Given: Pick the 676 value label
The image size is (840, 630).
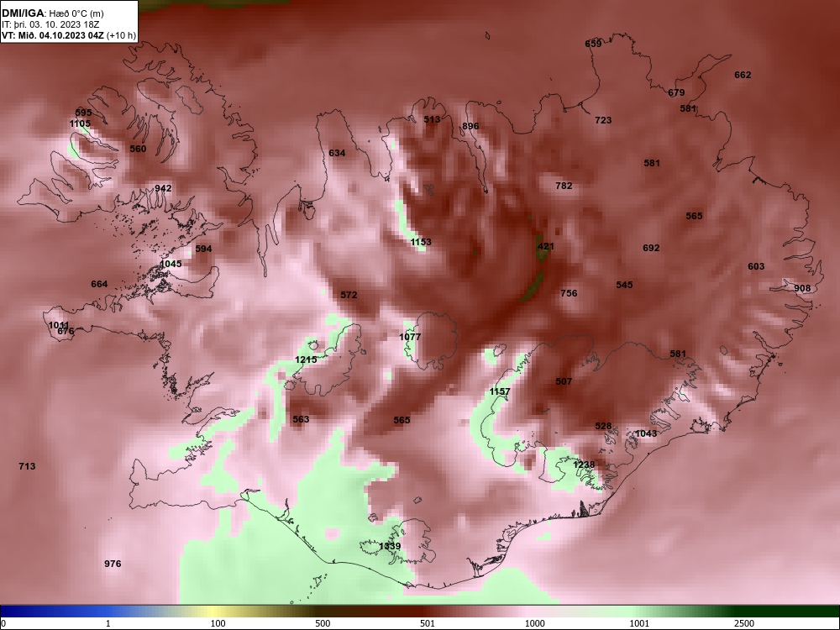Looking at the screenshot, I should click(x=66, y=332).
